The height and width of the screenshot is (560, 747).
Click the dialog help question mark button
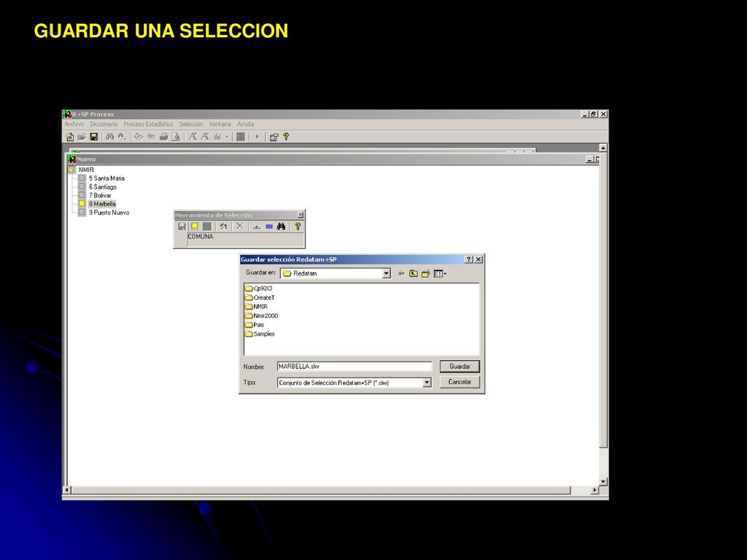[469, 260]
